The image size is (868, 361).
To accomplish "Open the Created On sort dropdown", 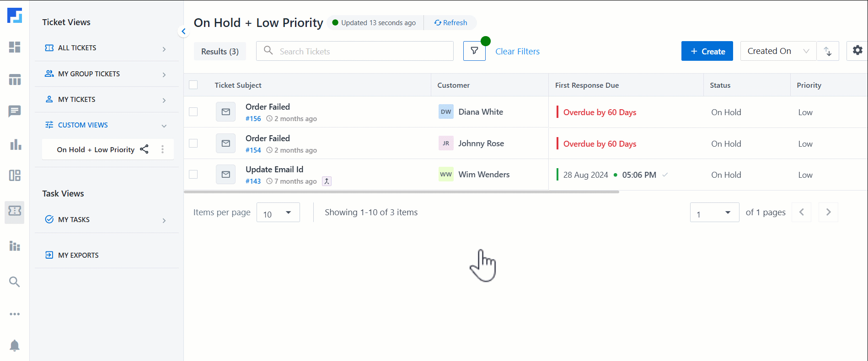I will pyautogui.click(x=778, y=51).
